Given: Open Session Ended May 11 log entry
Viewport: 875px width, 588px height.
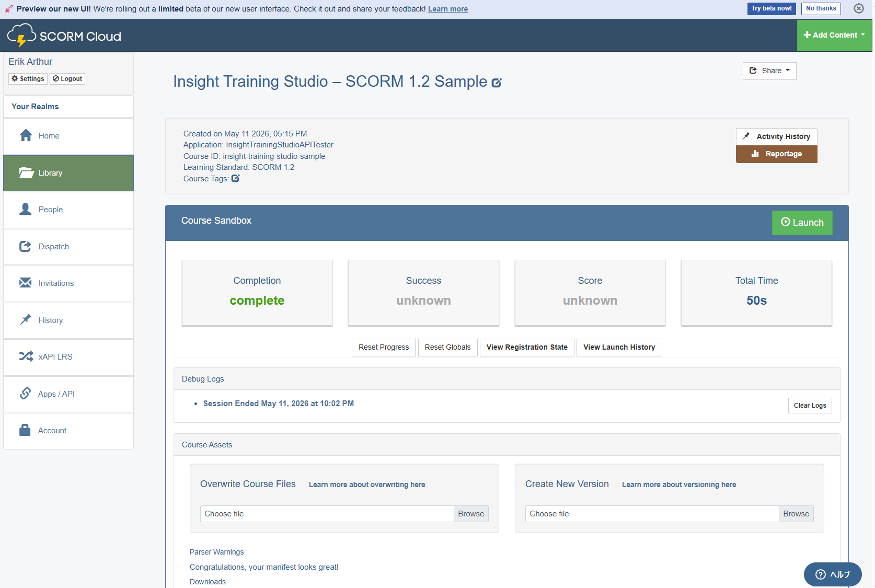Looking at the screenshot, I should click(x=279, y=403).
